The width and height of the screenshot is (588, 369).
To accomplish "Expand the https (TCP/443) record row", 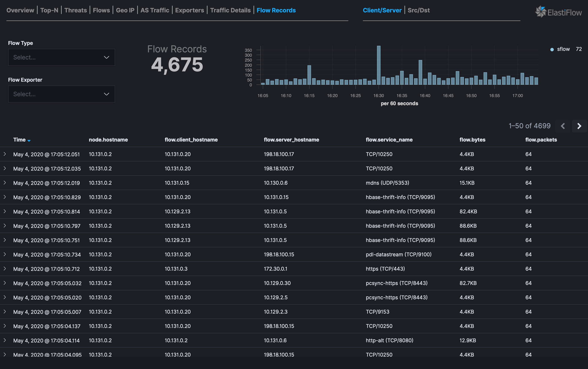I will 5,269.
